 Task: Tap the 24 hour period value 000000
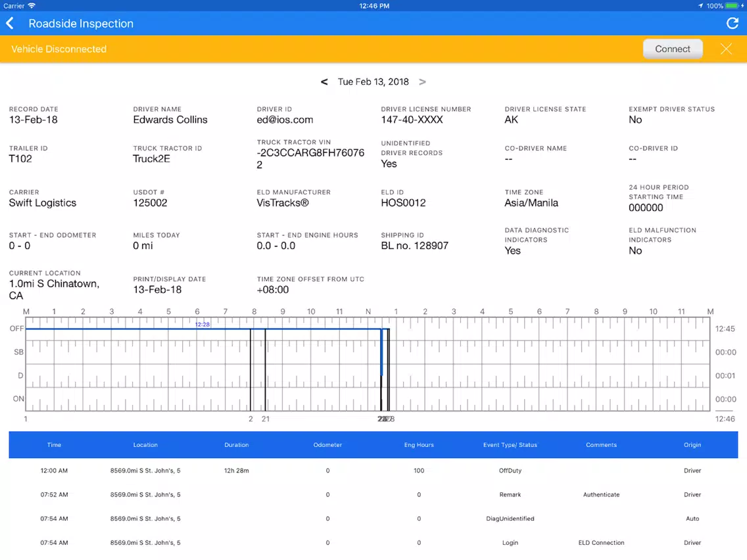(x=646, y=208)
